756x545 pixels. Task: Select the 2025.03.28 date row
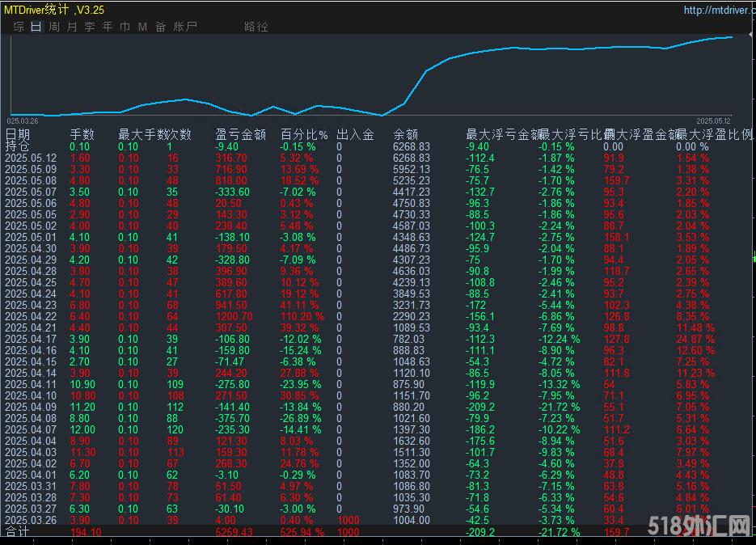pyautogui.click(x=378, y=498)
